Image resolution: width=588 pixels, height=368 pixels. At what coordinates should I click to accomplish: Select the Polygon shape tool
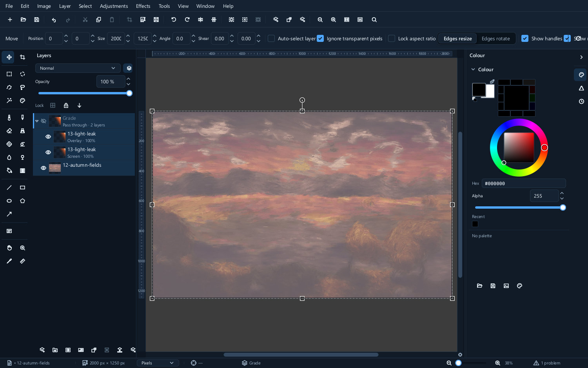click(x=22, y=201)
